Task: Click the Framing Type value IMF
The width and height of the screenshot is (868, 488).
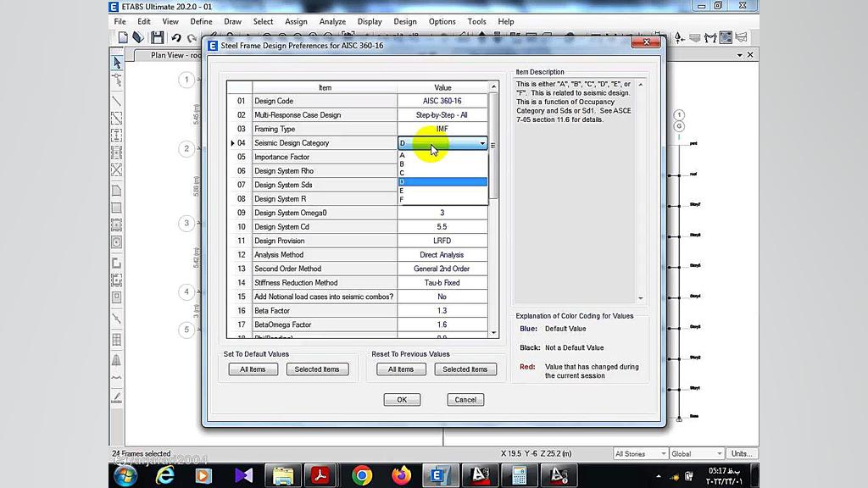Action: (x=442, y=129)
